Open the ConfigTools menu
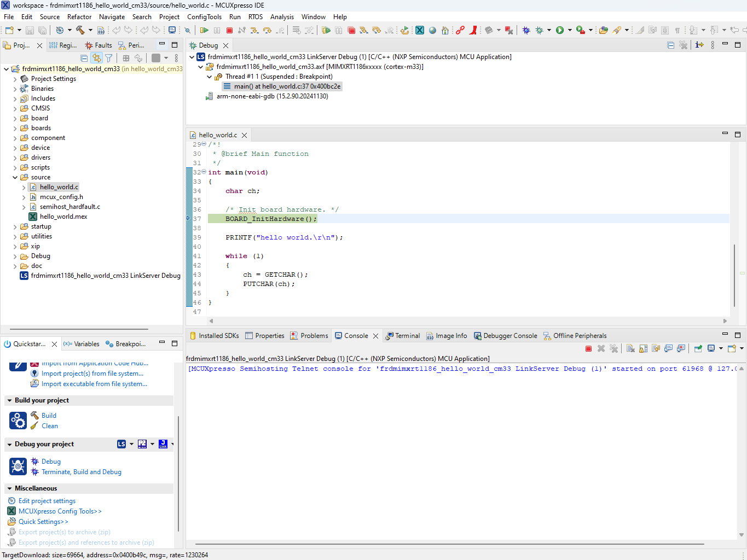This screenshot has width=747, height=560. coord(204,17)
